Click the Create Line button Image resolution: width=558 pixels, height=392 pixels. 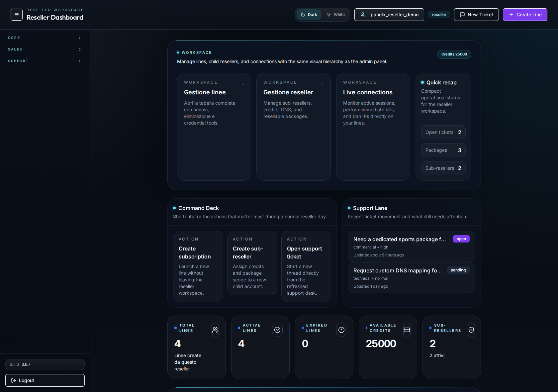(x=525, y=15)
